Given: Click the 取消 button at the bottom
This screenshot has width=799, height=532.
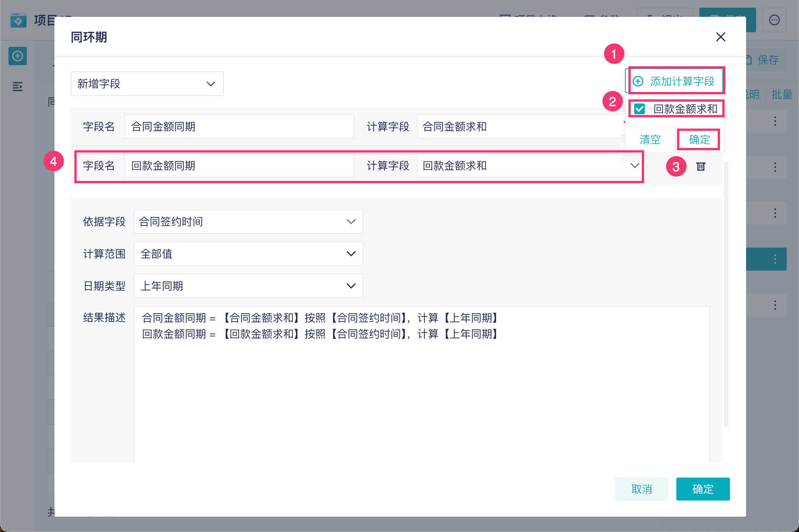Looking at the screenshot, I should coord(641,489).
